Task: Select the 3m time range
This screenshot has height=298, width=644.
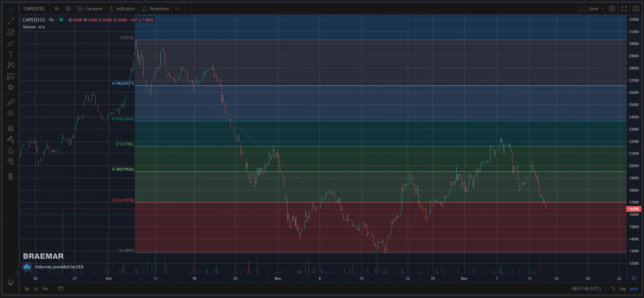Action: tap(45, 289)
